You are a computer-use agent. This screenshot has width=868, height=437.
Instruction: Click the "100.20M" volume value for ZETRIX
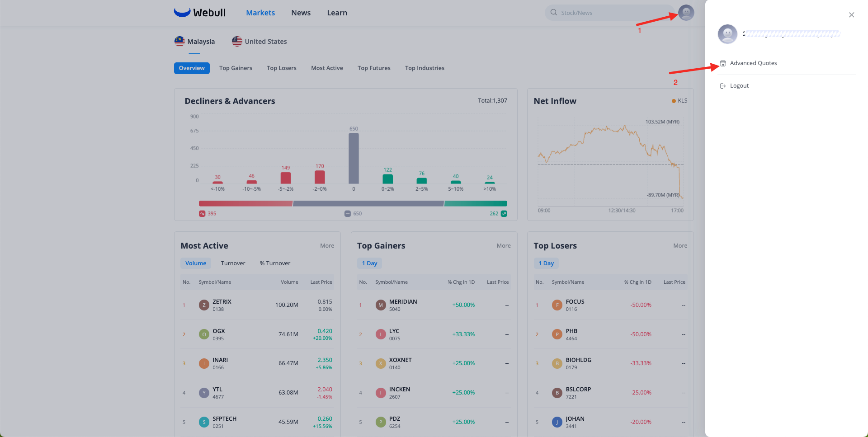click(287, 305)
